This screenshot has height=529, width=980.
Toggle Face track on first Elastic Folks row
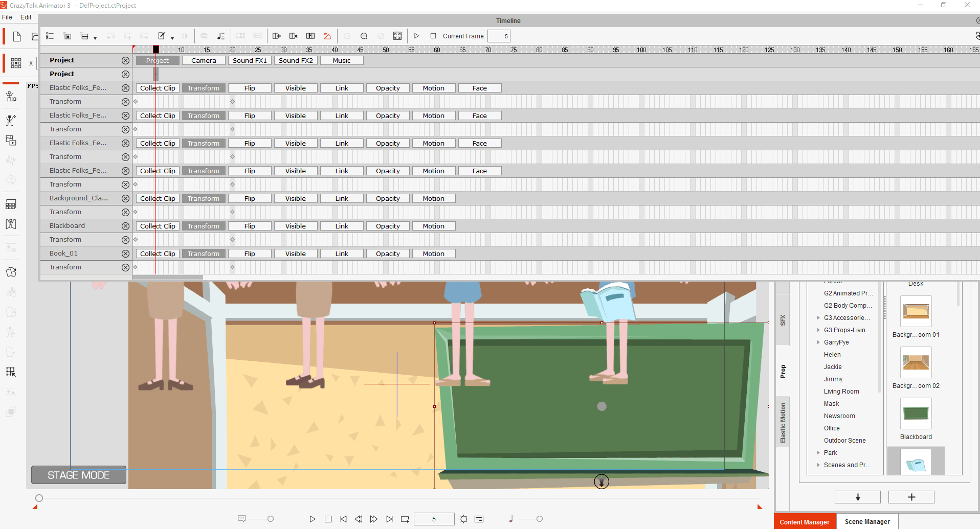480,88
